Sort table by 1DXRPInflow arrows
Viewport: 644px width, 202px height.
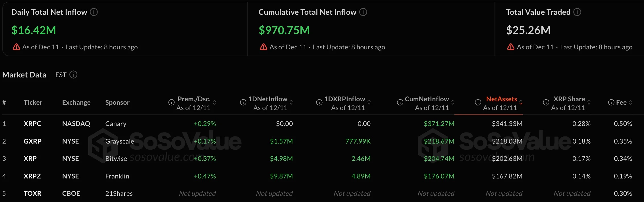point(369,102)
